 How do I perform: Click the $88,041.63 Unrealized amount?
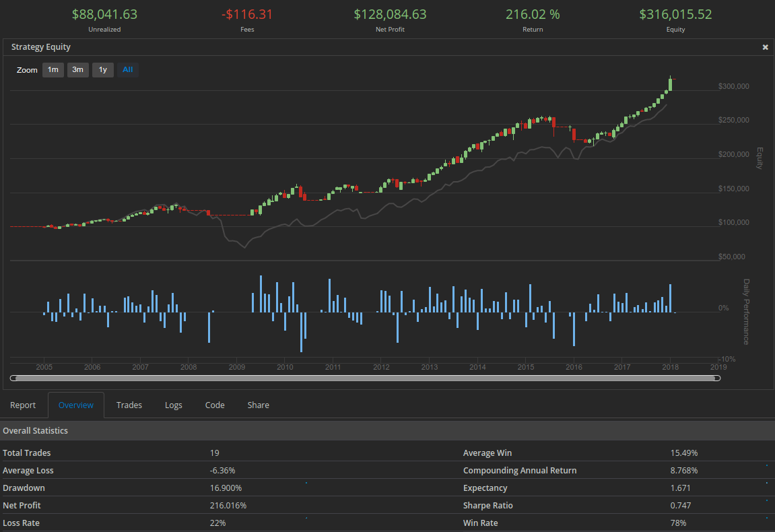pos(104,15)
